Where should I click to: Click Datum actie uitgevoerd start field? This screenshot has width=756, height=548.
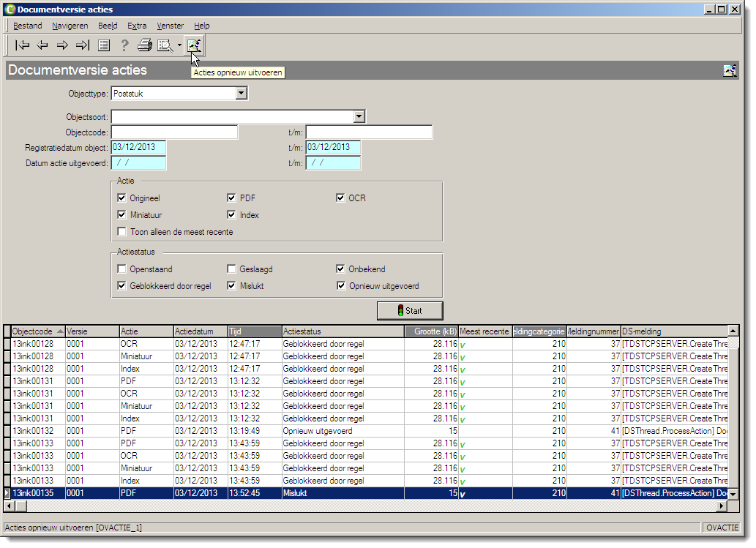[139, 163]
